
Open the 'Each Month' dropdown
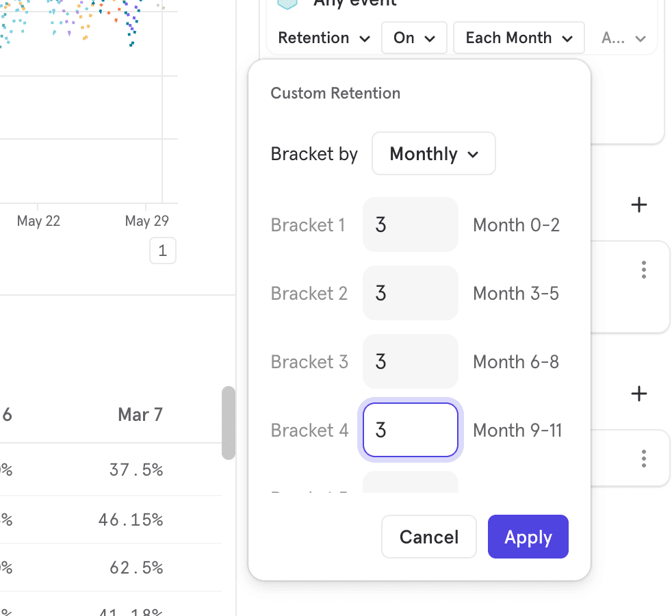[x=519, y=38]
